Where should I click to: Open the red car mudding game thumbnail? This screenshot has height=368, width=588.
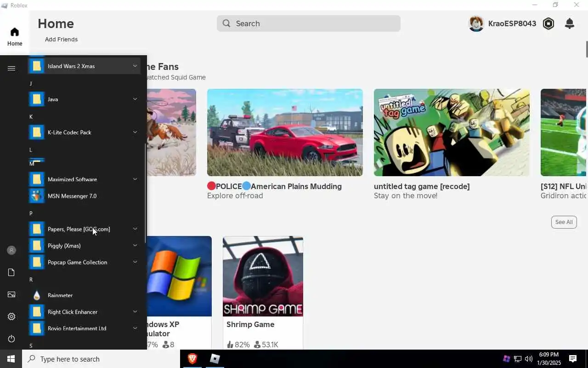coord(285,132)
